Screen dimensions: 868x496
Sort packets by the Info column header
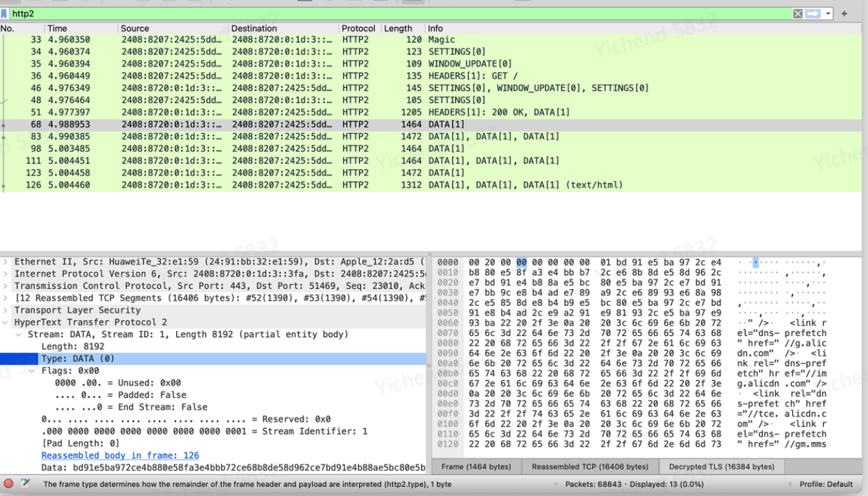(x=643, y=28)
